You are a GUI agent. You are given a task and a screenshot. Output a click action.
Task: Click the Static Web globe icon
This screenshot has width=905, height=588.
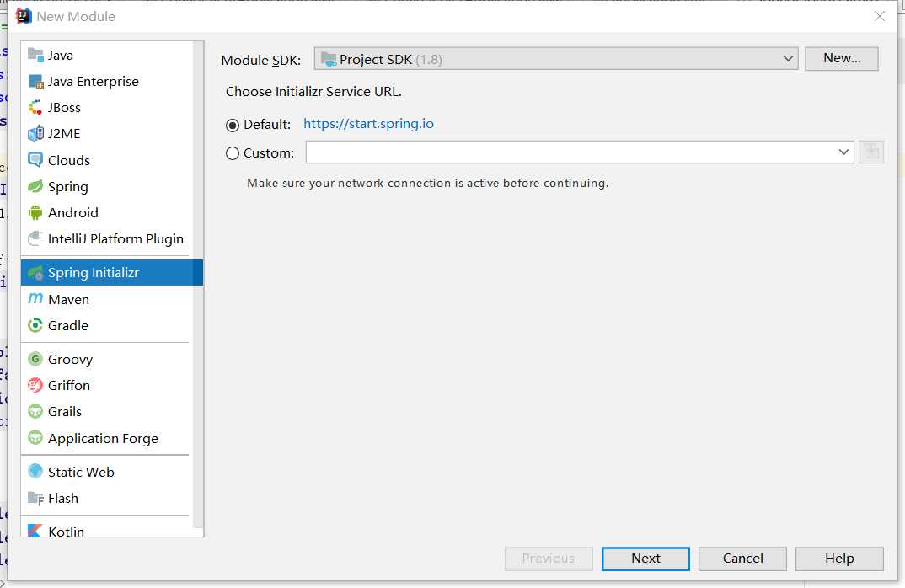tap(35, 472)
